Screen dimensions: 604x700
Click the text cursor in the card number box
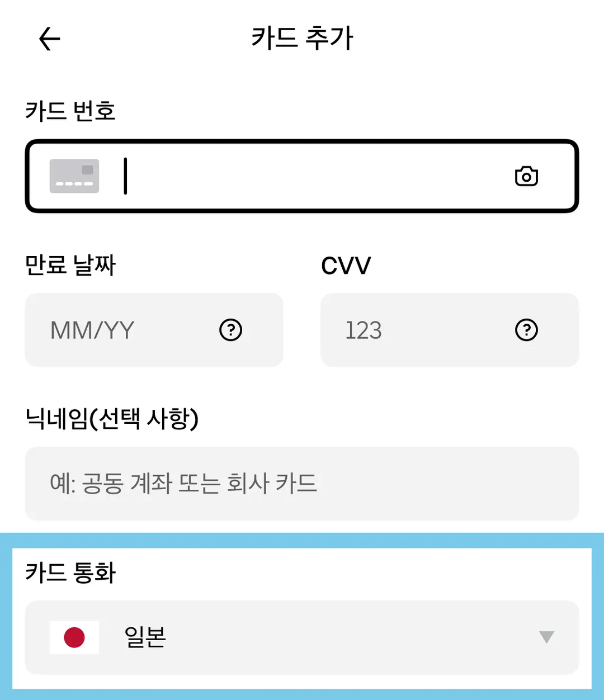[125, 176]
